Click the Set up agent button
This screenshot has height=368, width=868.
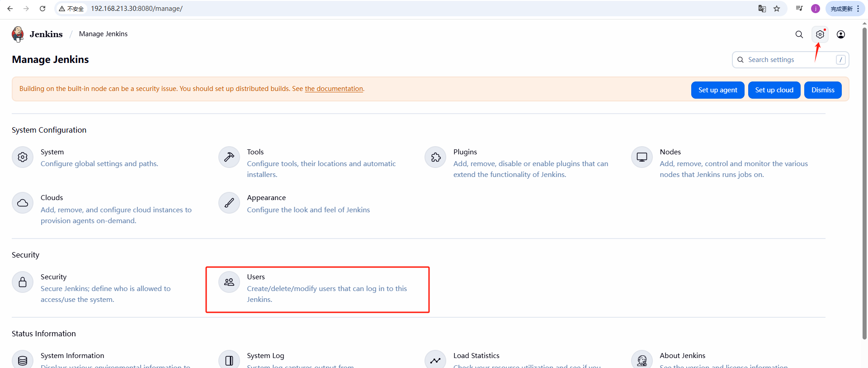pyautogui.click(x=717, y=90)
